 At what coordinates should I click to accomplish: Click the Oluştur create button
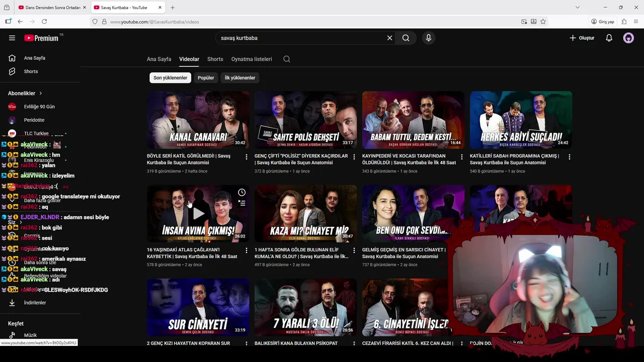pos(582,38)
